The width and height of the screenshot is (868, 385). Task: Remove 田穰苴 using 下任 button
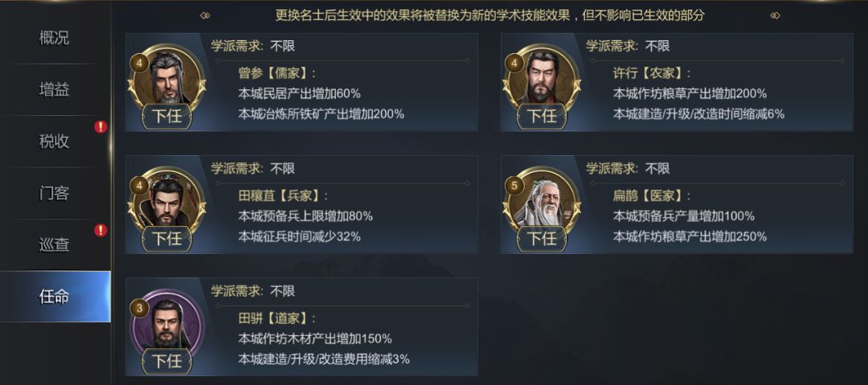pos(166,239)
